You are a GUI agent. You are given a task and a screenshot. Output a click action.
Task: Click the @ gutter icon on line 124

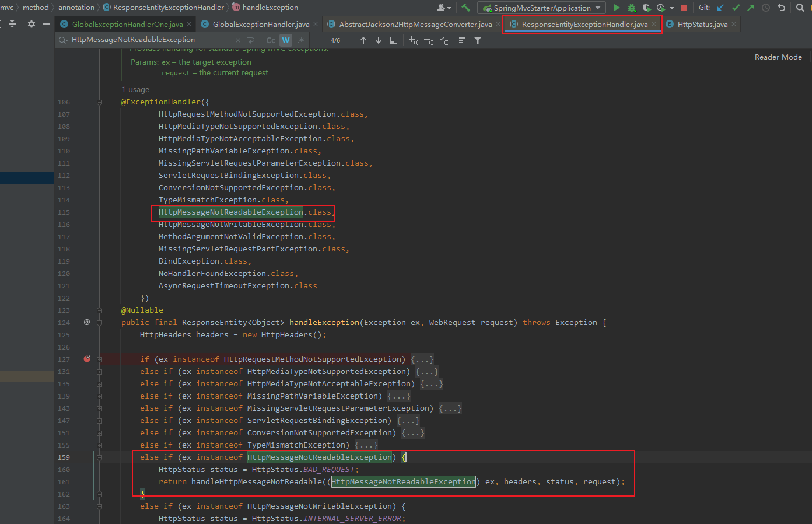[87, 322]
